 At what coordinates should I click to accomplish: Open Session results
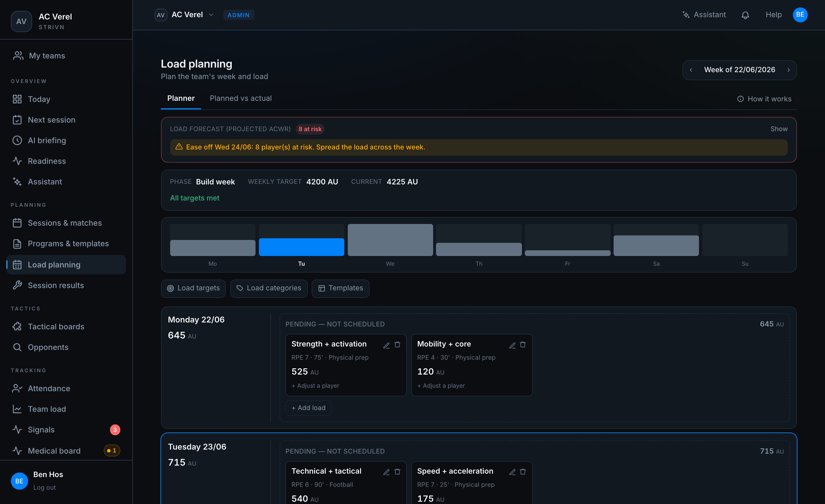tap(66, 285)
